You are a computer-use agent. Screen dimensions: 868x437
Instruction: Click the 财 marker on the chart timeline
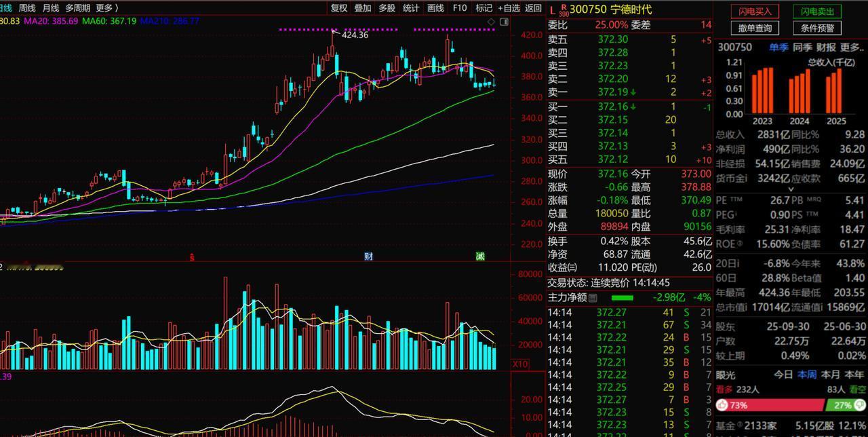(368, 256)
